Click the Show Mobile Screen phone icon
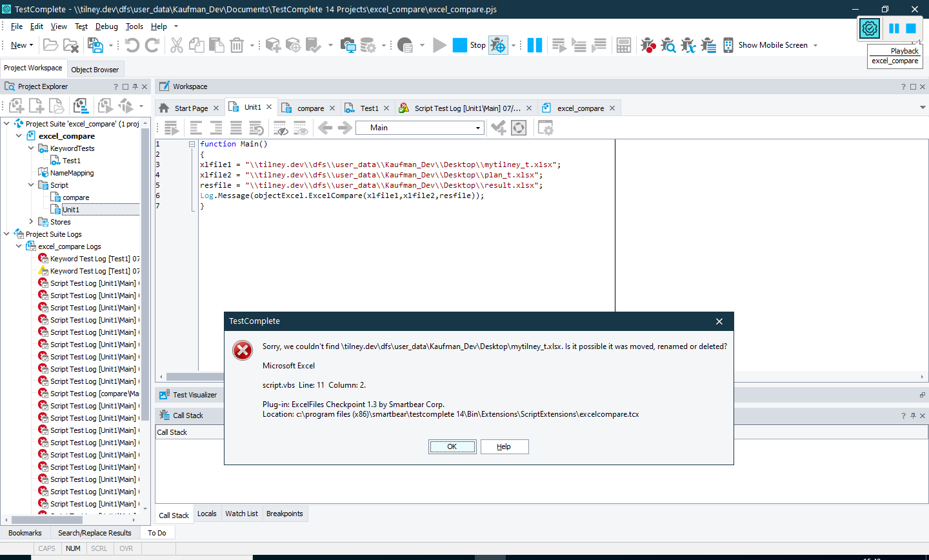929x560 pixels. (728, 45)
